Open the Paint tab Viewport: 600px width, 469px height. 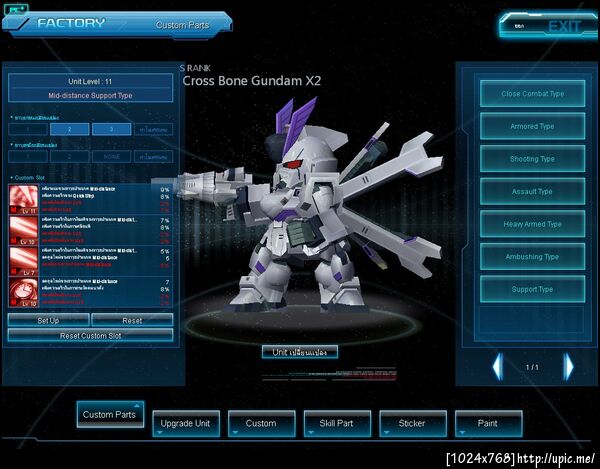488,423
